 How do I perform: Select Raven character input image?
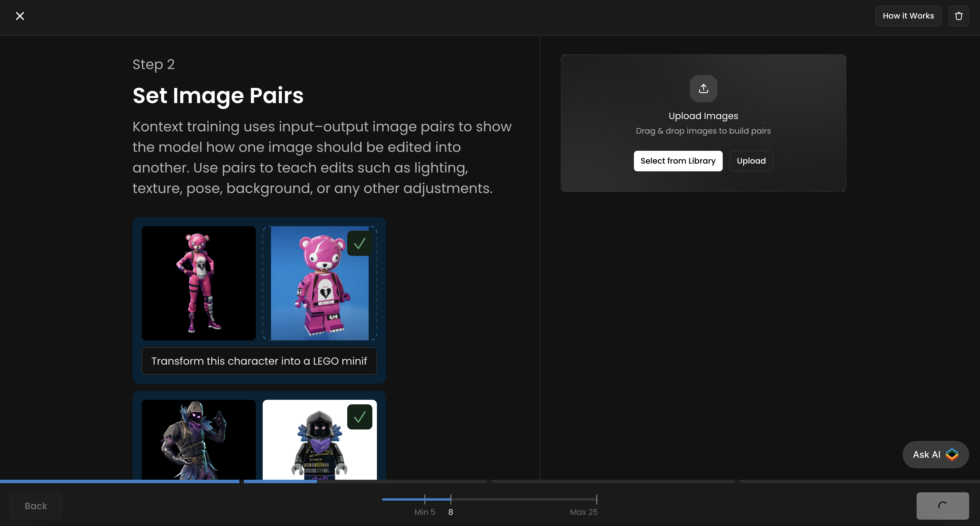click(x=198, y=439)
